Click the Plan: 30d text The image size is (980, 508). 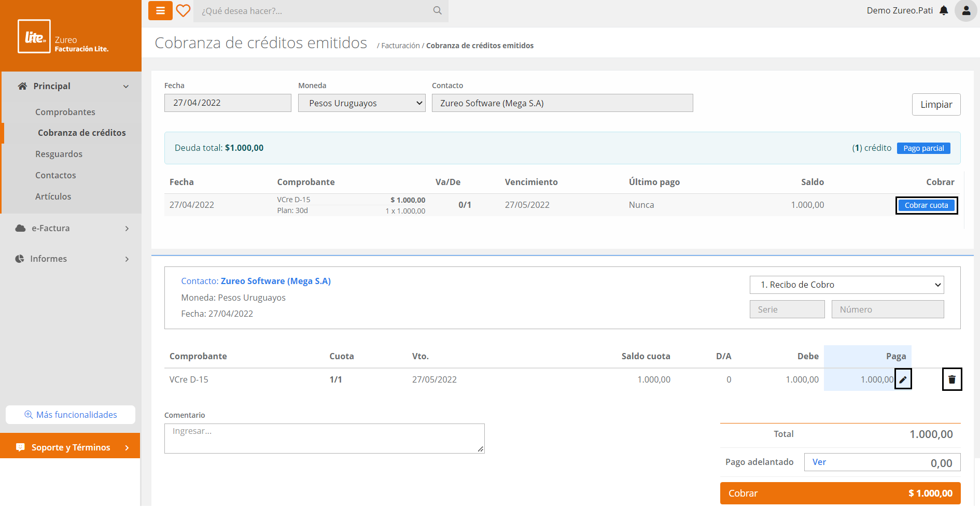[x=292, y=210]
